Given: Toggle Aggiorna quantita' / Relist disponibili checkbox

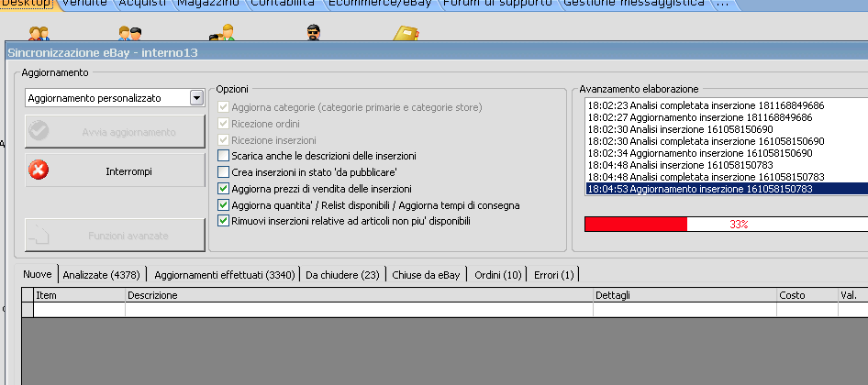Looking at the screenshot, I should point(223,204).
